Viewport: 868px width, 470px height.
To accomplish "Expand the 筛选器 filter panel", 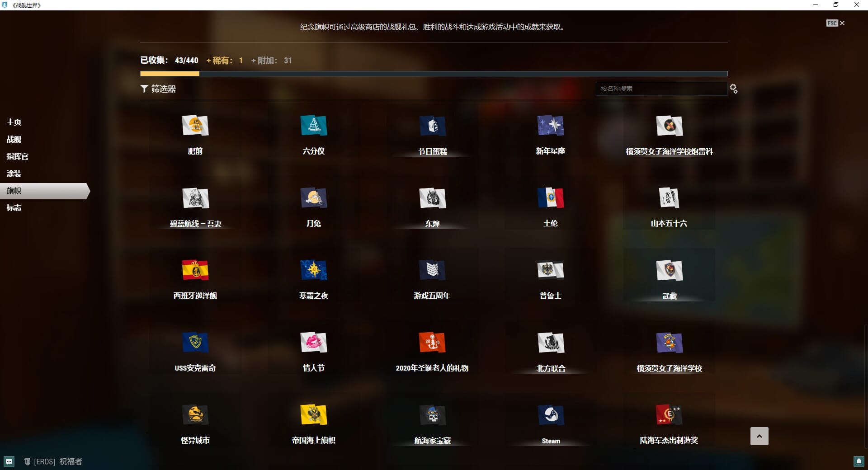I will 158,89.
